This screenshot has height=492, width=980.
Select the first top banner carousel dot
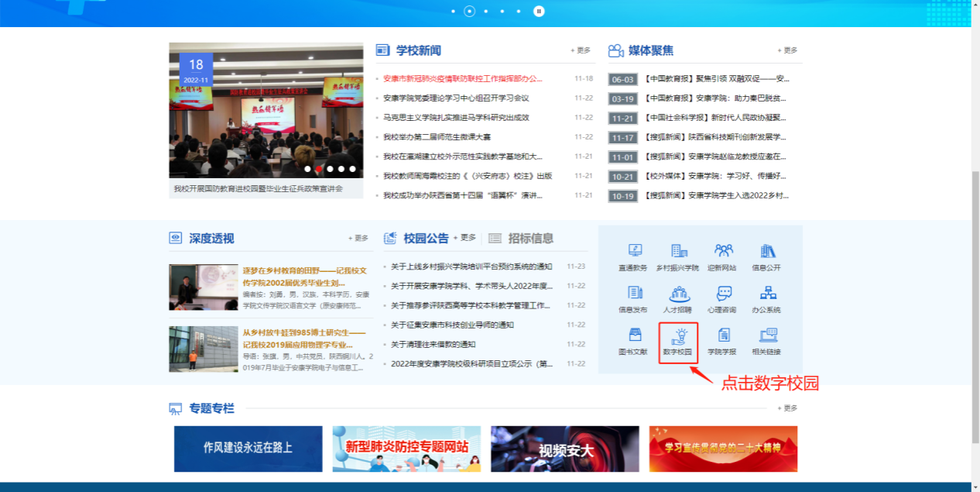point(453,11)
